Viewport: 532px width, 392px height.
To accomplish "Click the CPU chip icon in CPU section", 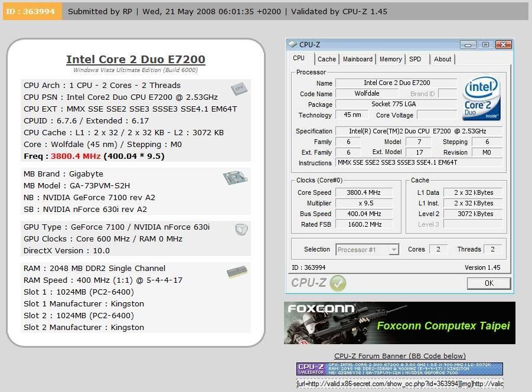I will pos(239,89).
